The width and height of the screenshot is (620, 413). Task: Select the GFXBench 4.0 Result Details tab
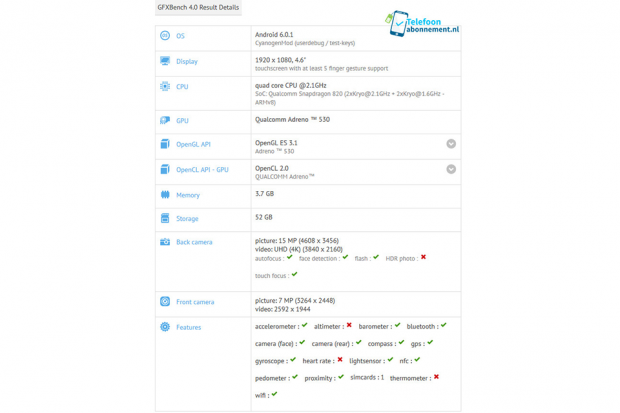point(198,8)
